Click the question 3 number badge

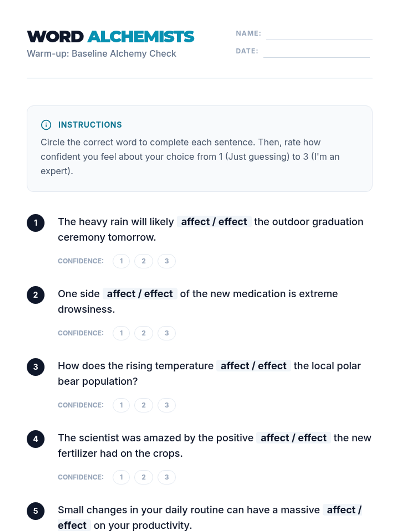[36, 367]
